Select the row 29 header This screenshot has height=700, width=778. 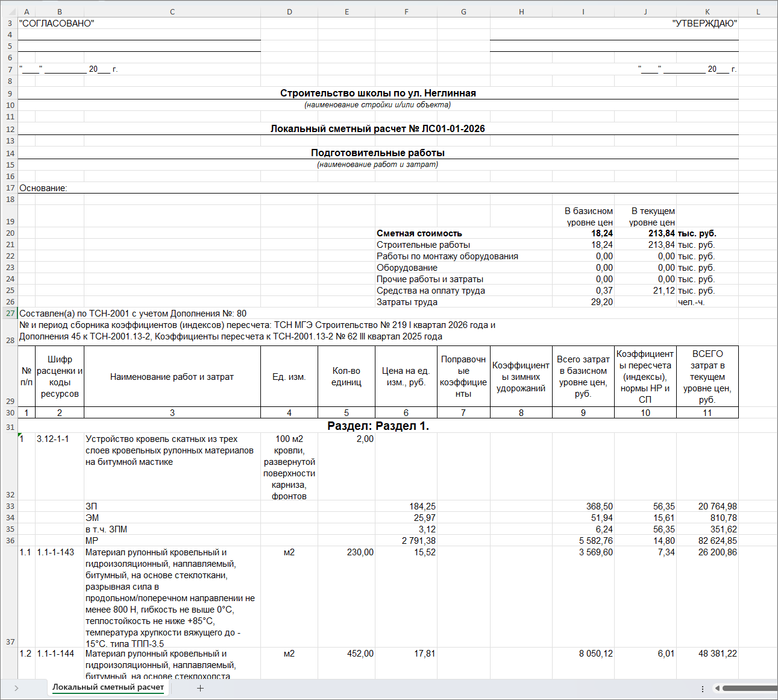(10, 401)
